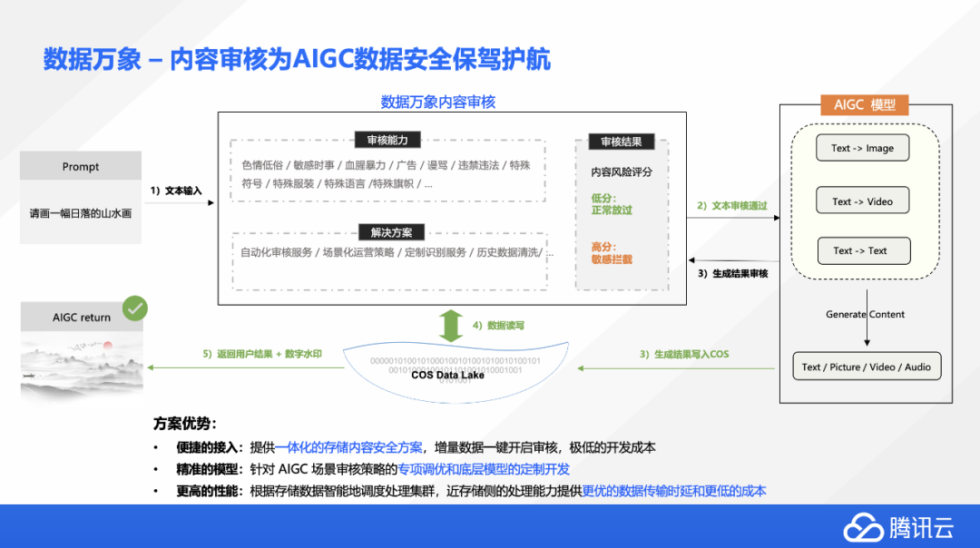The height and width of the screenshot is (548, 980).
Task: Select the Text -> Image box
Action: 863,148
